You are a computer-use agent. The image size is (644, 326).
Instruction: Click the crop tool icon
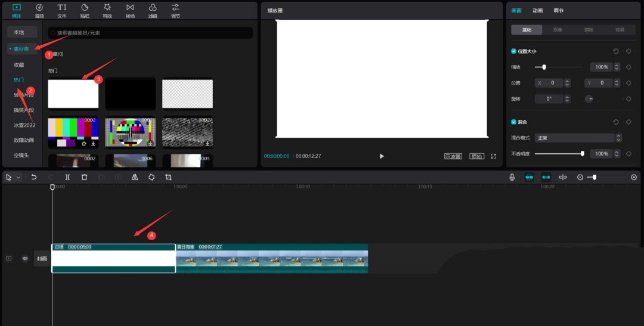[168, 178]
